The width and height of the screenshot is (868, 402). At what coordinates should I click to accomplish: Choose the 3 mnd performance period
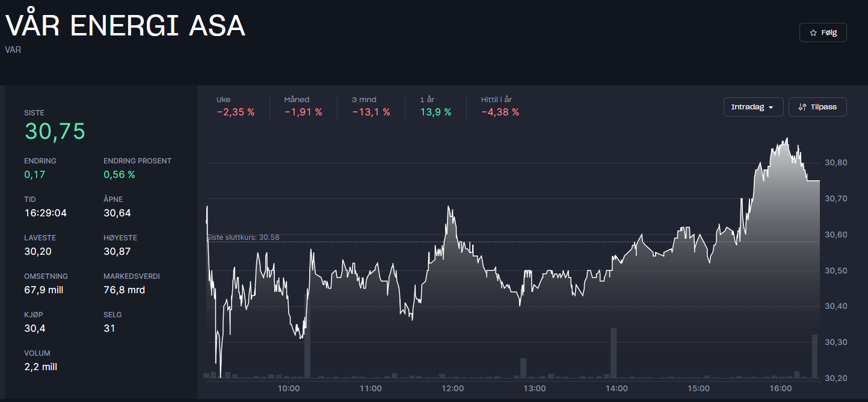(371, 106)
